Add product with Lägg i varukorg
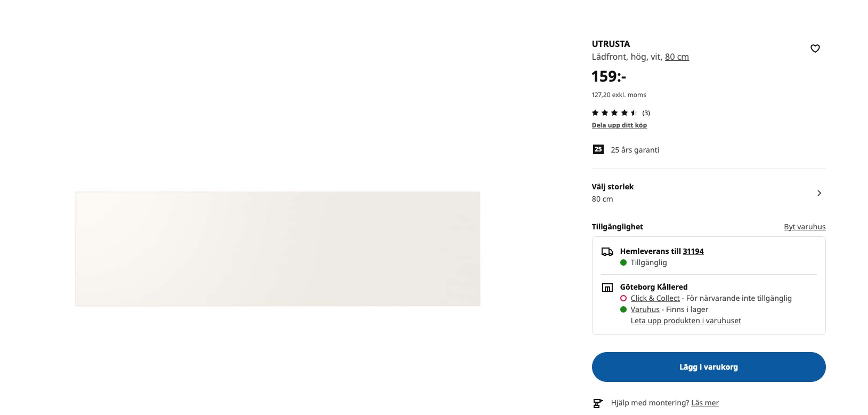The image size is (868, 415). point(708,367)
